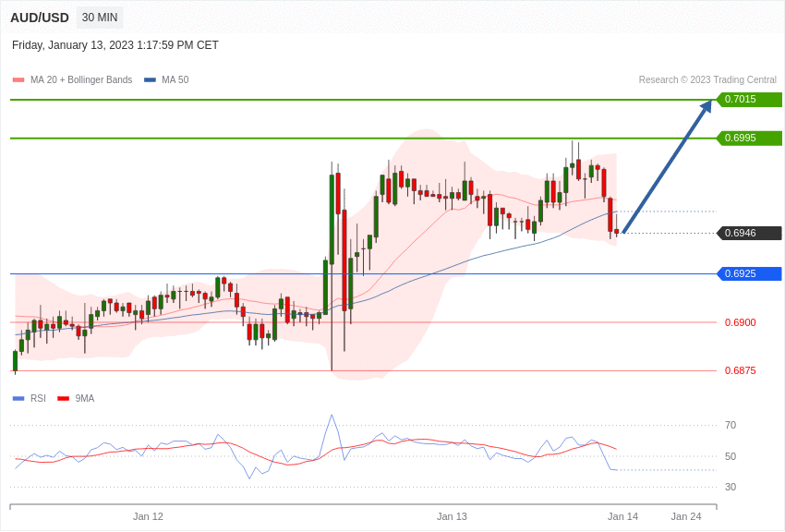Click the blue RSI legend swatch
The image size is (785, 532).
pos(18,398)
